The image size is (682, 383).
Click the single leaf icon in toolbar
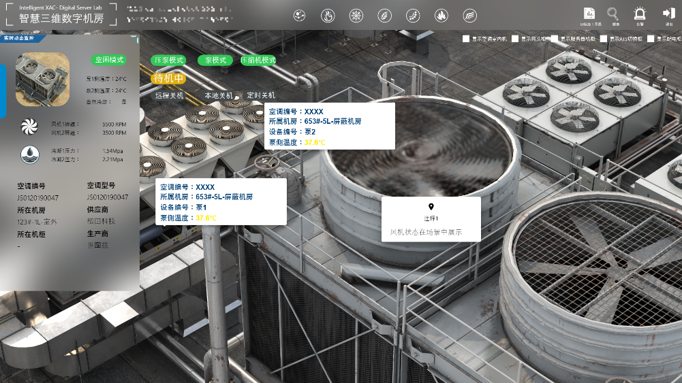tap(384, 16)
